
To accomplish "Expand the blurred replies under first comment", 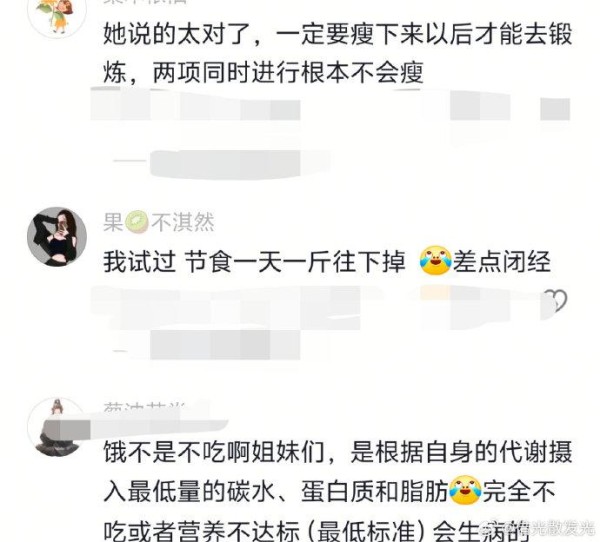I will (224, 165).
